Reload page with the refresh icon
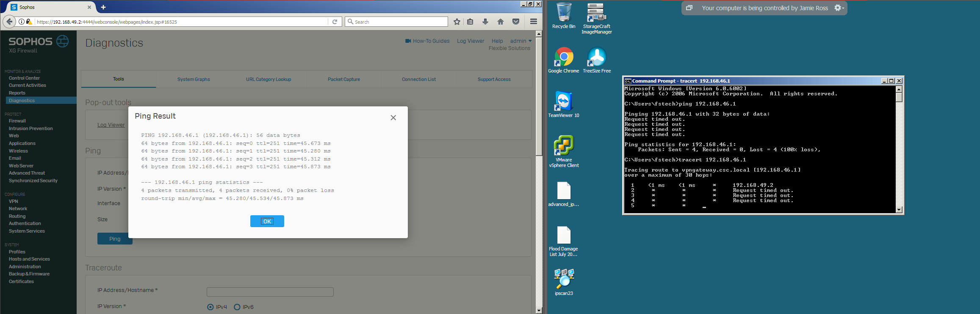 pyautogui.click(x=335, y=22)
